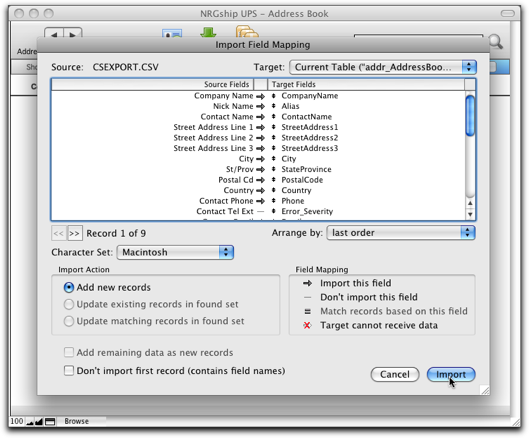
Task: Click the Record 1 of 9 label
Action: click(x=116, y=233)
